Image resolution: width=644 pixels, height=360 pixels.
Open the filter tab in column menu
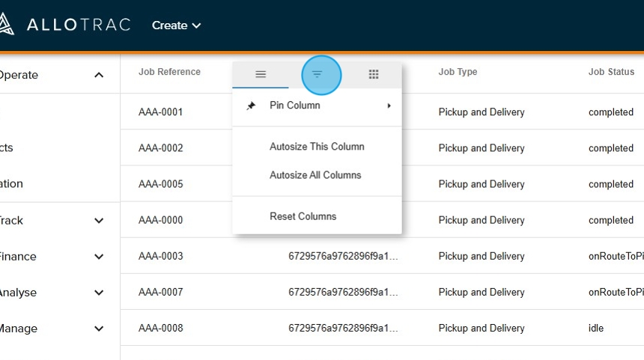[x=317, y=75]
